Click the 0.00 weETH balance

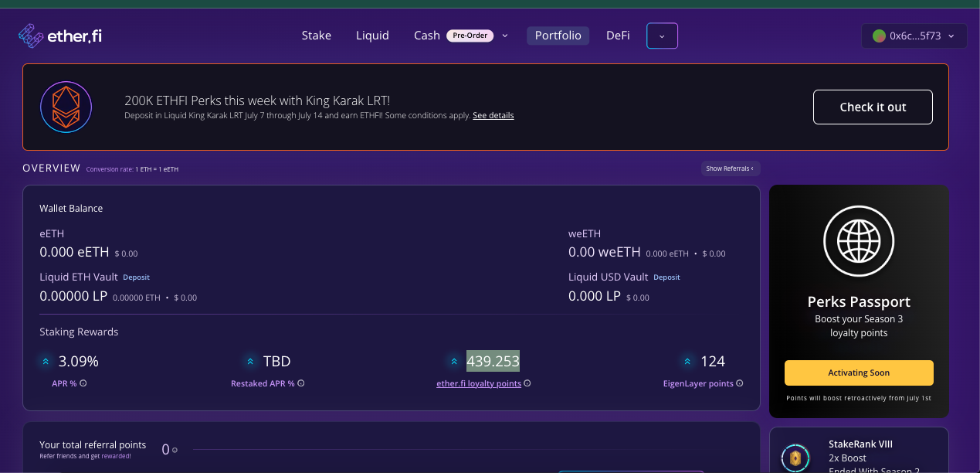(605, 252)
